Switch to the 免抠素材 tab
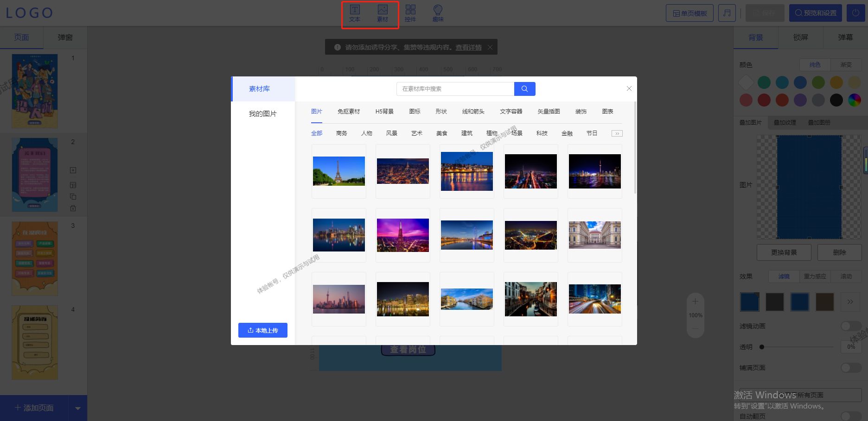Screen dimensions: 868x421 [349, 112]
